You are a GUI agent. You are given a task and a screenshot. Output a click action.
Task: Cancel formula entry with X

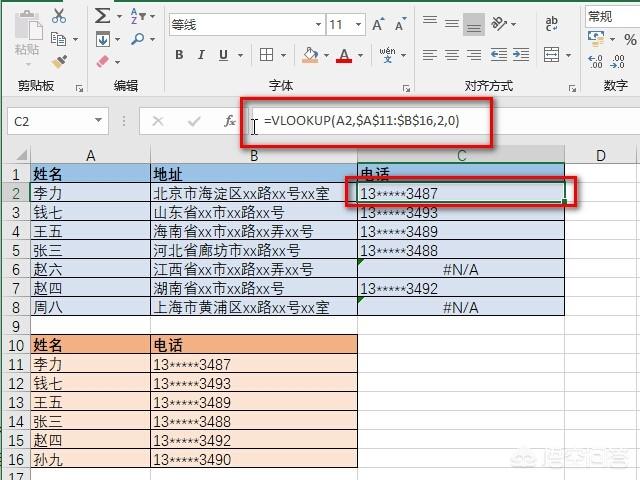point(158,121)
